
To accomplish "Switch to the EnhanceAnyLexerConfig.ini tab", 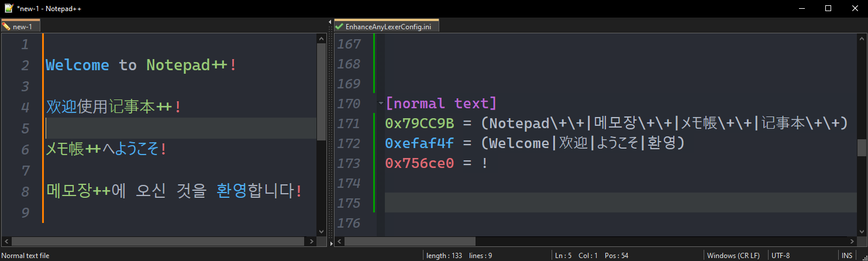I will pyautogui.click(x=387, y=26).
